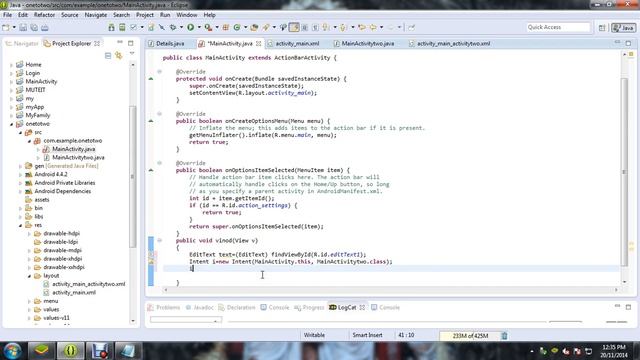640x360 pixels.
Task: Minimize the Project Explorer panel
Action: point(120,42)
